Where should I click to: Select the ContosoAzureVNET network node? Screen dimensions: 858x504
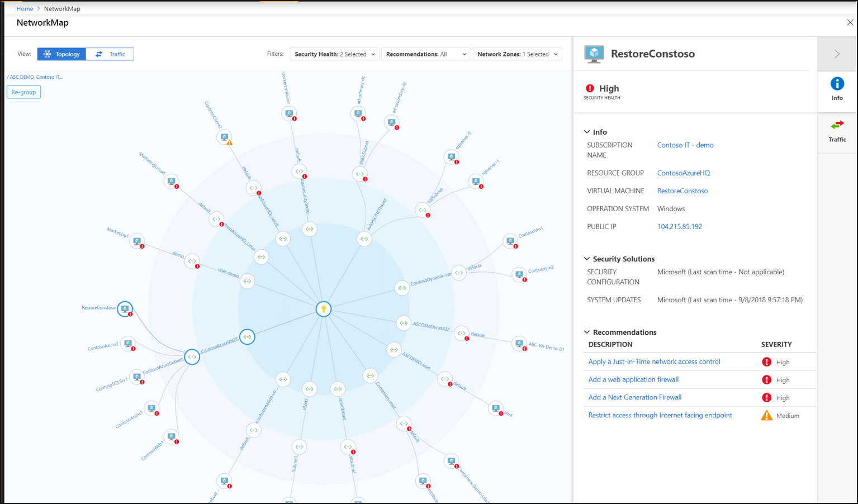247,337
